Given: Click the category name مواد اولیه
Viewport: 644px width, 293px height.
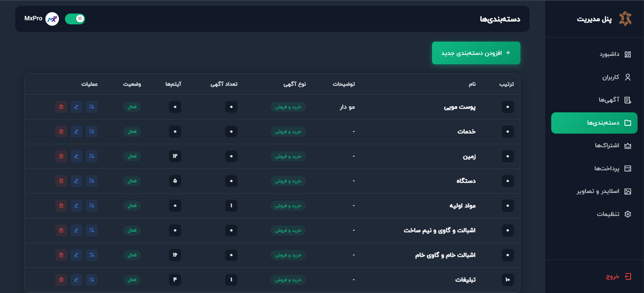Looking at the screenshot, I should pyautogui.click(x=463, y=206).
